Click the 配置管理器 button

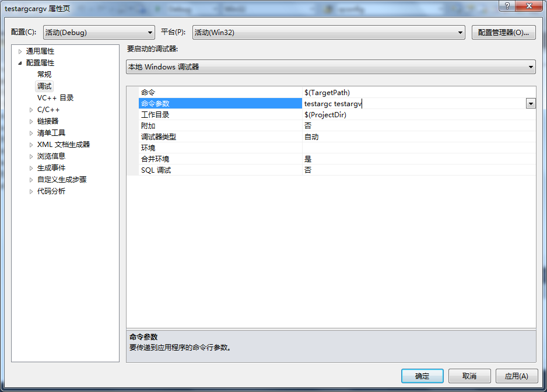503,33
